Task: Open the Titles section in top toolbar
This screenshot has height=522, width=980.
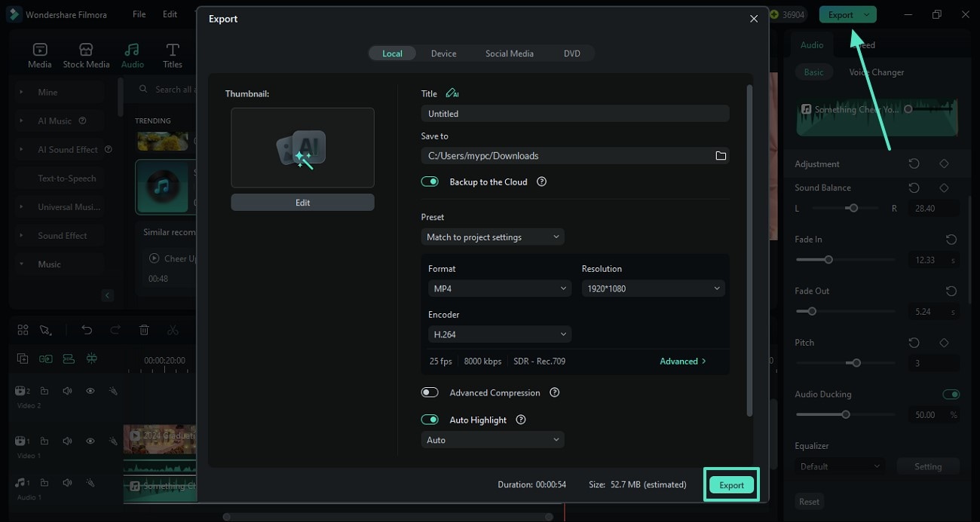Action: click(173, 56)
